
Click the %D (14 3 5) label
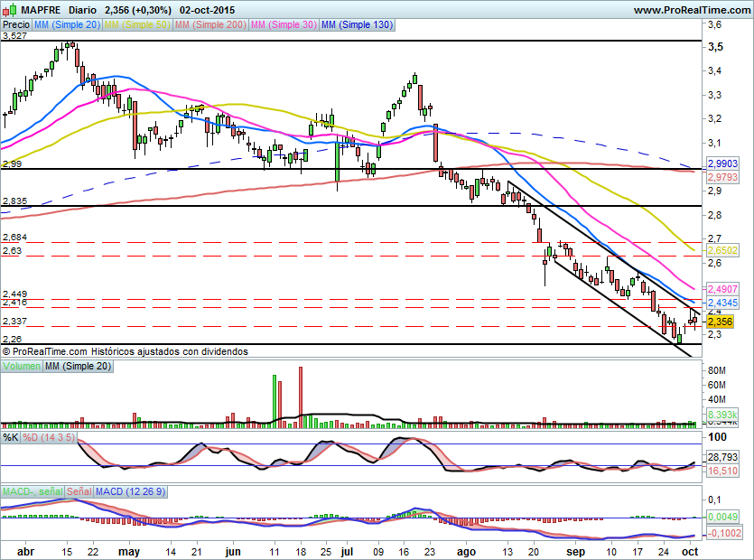tap(49, 437)
